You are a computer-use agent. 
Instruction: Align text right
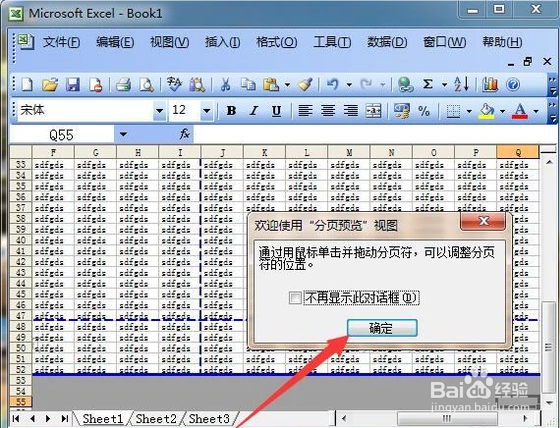(351, 111)
